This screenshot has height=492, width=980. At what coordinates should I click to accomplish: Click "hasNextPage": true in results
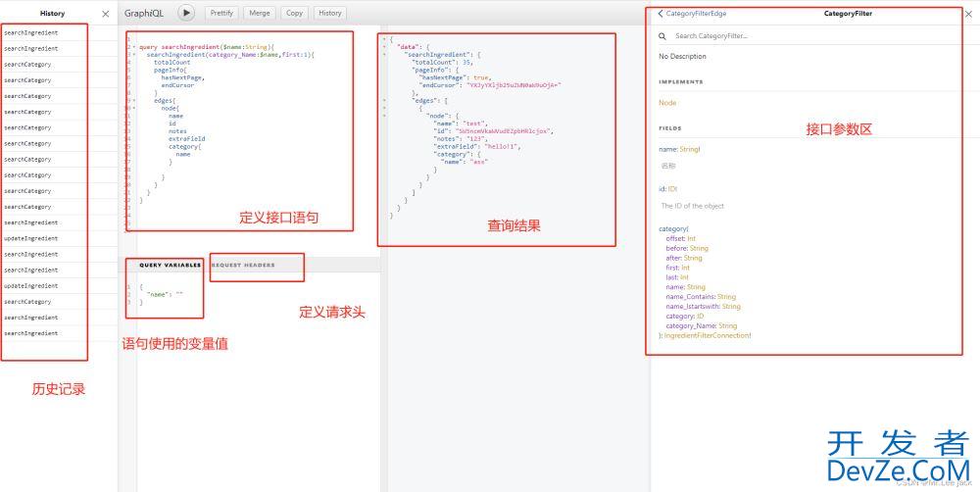pyautogui.click(x=455, y=77)
